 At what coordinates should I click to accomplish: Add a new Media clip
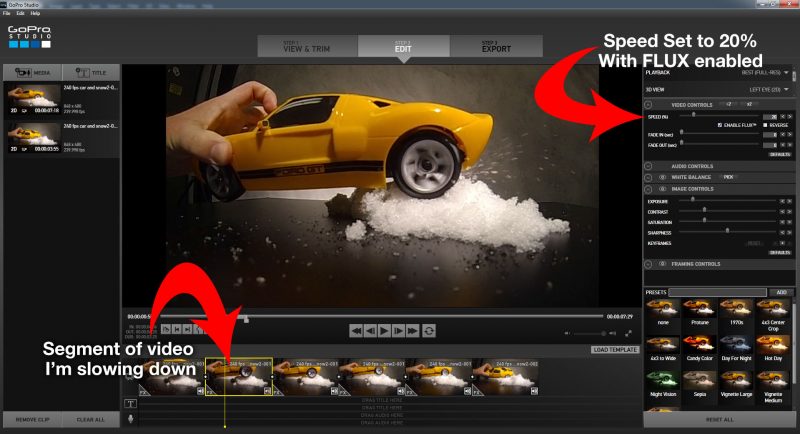32,73
